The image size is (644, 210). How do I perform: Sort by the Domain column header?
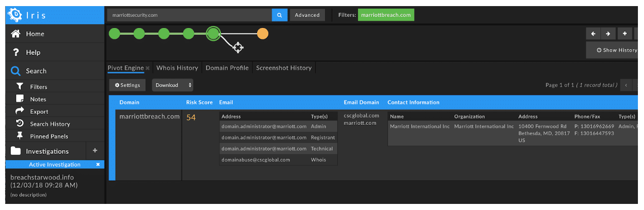pyautogui.click(x=129, y=102)
